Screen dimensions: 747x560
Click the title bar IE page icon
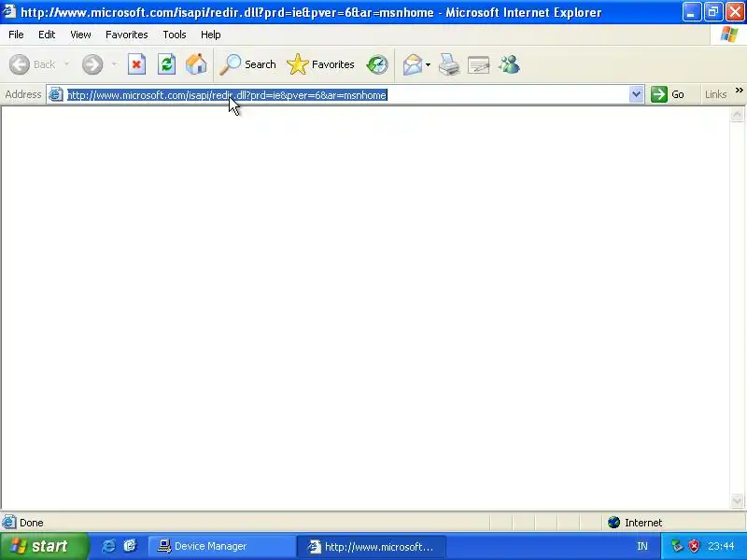[9, 11]
